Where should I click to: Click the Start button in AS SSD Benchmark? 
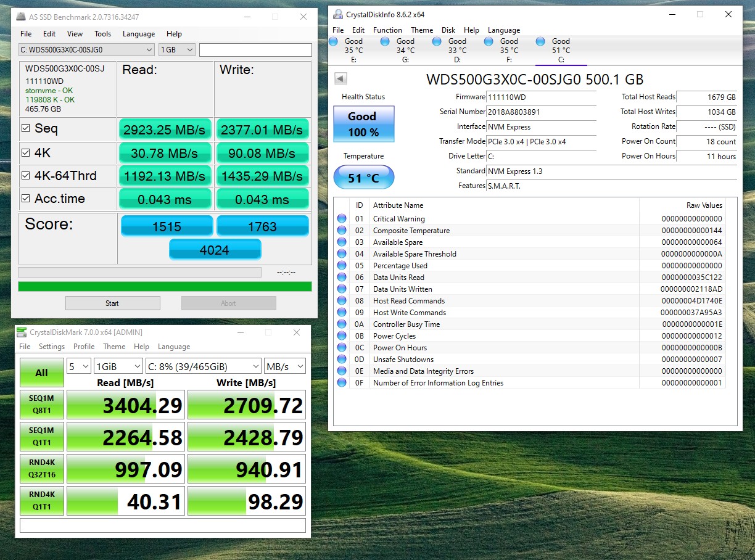click(112, 303)
